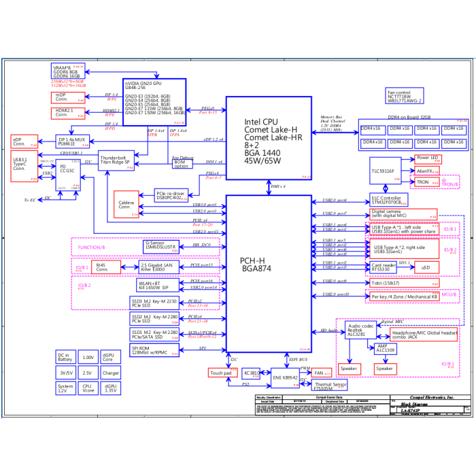Select the FAN box
This screenshot has width=476, height=476.
pos(322,373)
